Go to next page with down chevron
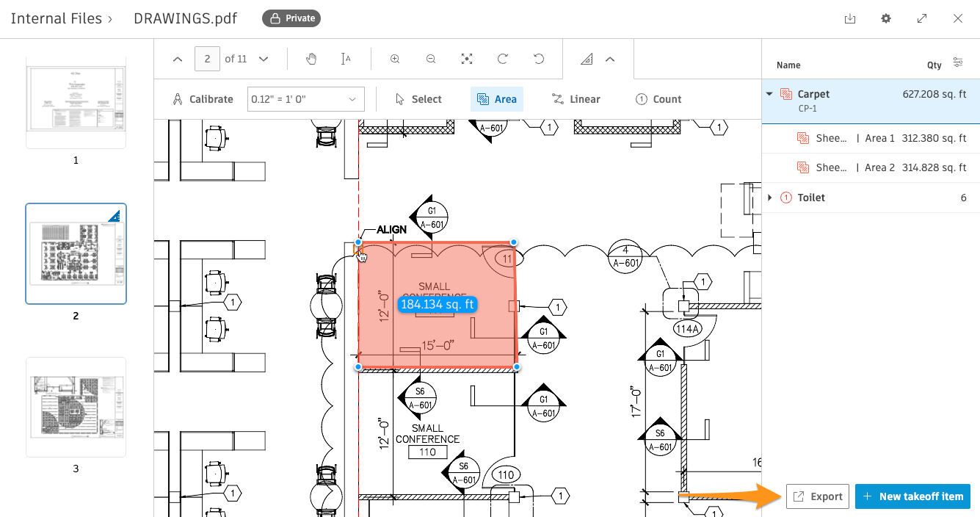This screenshot has height=517, width=980. click(264, 59)
